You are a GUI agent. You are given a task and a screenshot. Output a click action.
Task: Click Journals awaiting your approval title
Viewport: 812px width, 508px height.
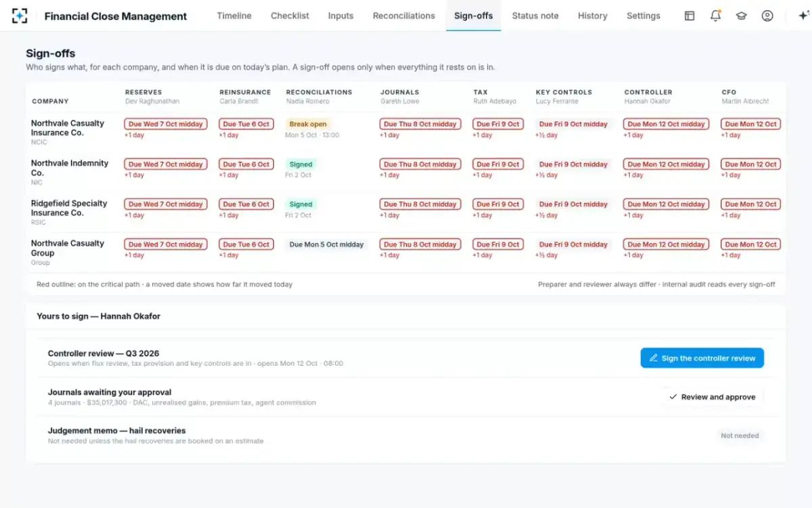(x=110, y=392)
